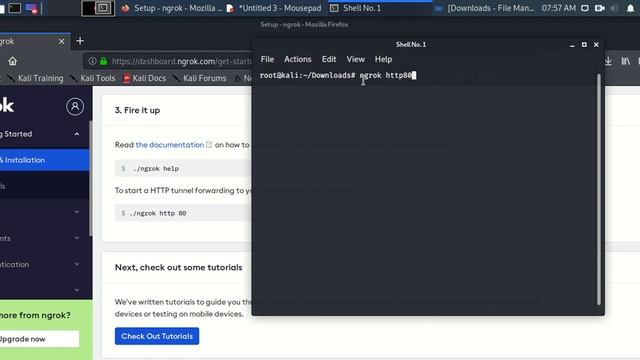This screenshot has height=360, width=640.
Task: Click the terminal vertical scrollbar
Action: click(x=599, y=189)
